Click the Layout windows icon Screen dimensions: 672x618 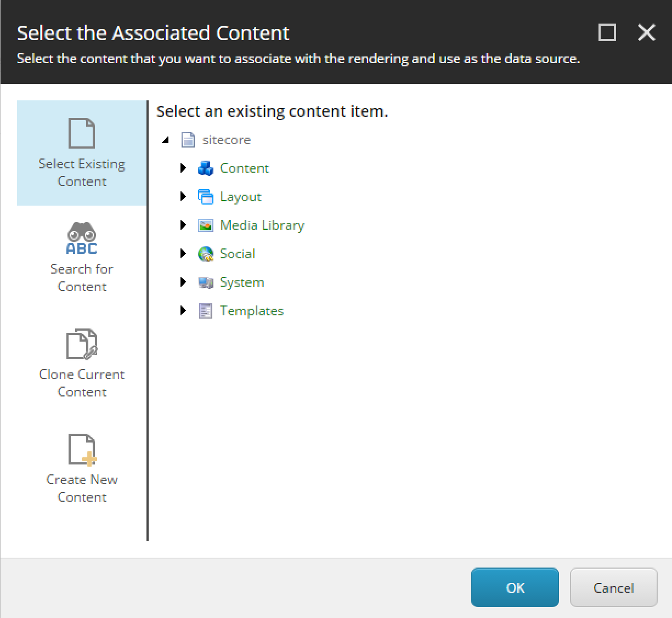[206, 197]
